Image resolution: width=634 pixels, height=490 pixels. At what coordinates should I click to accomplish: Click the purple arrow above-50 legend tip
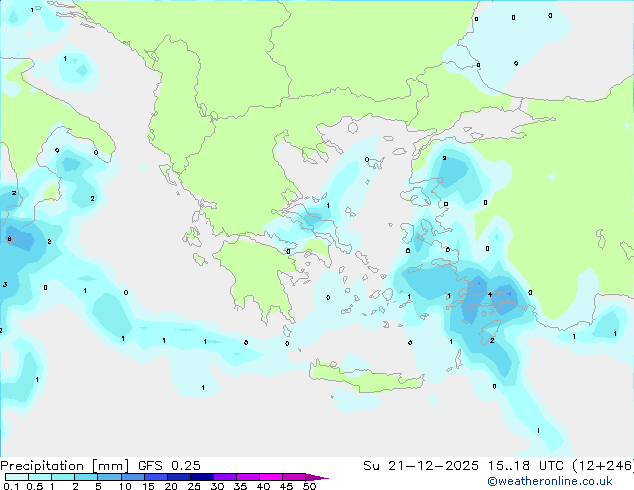(317, 477)
